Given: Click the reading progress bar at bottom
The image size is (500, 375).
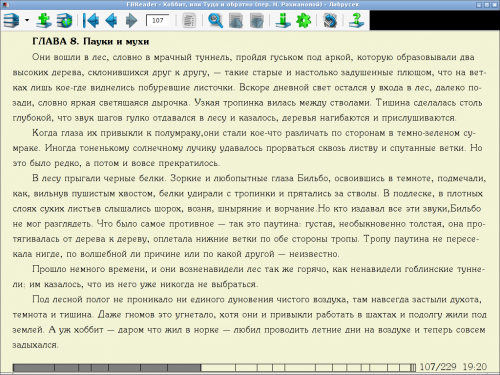Looking at the screenshot, I should (x=214, y=368).
